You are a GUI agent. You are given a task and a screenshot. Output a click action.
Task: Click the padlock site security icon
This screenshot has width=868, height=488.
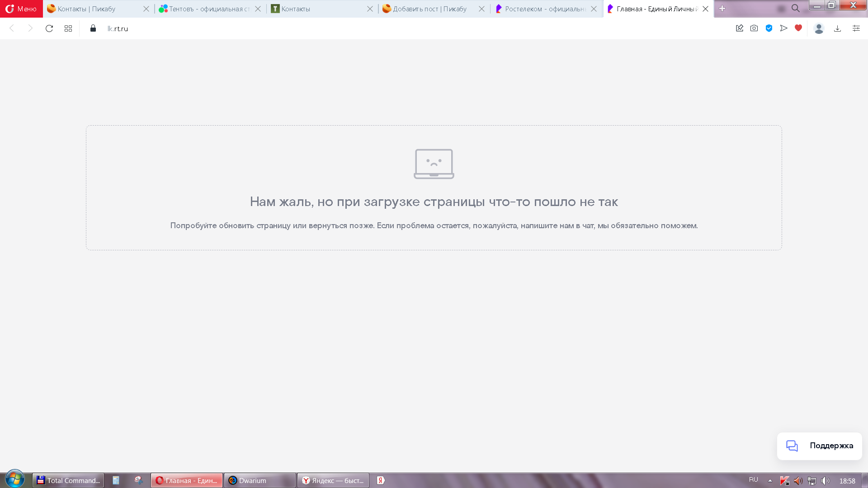(x=93, y=28)
